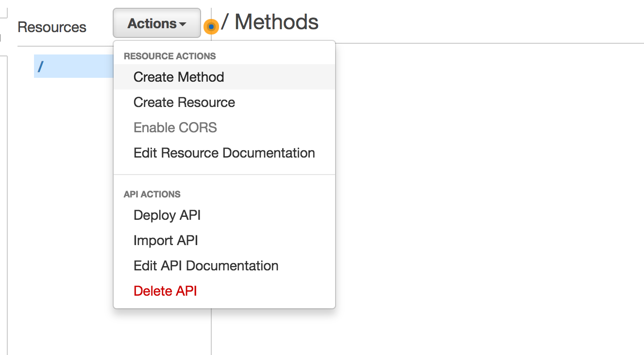The height and width of the screenshot is (355, 644).
Task: Open Edit Resource Documentation
Action: [224, 153]
